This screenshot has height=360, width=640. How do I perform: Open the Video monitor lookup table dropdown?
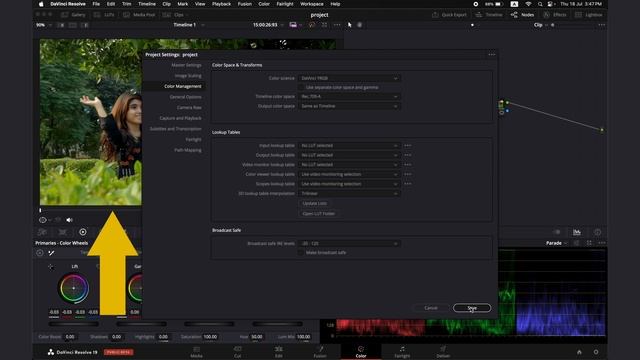(x=349, y=164)
